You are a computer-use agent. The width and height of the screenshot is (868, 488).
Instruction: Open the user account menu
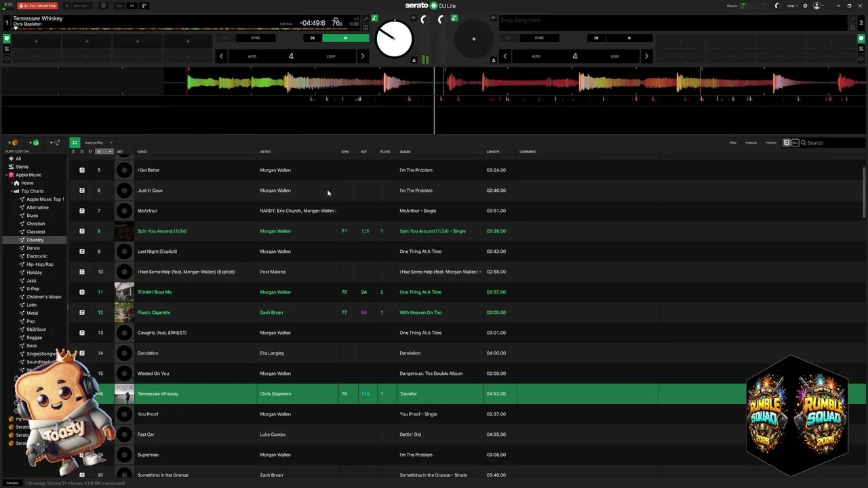click(x=818, y=5)
